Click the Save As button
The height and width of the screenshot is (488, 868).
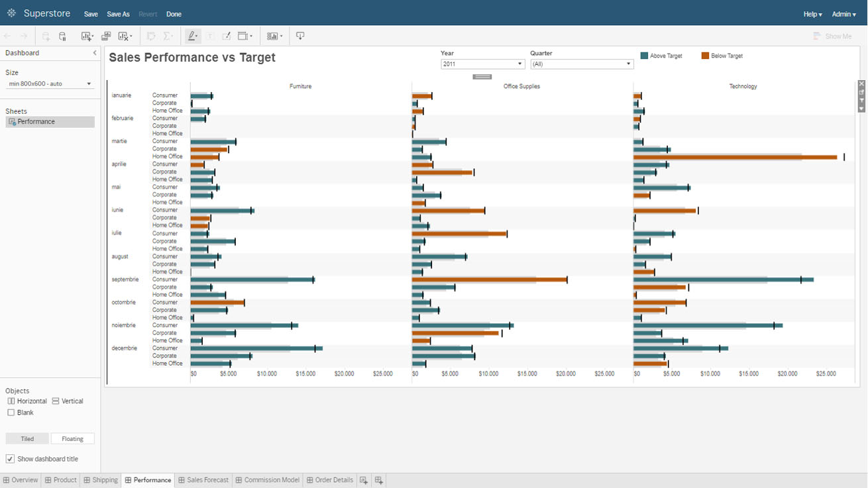pyautogui.click(x=118, y=14)
